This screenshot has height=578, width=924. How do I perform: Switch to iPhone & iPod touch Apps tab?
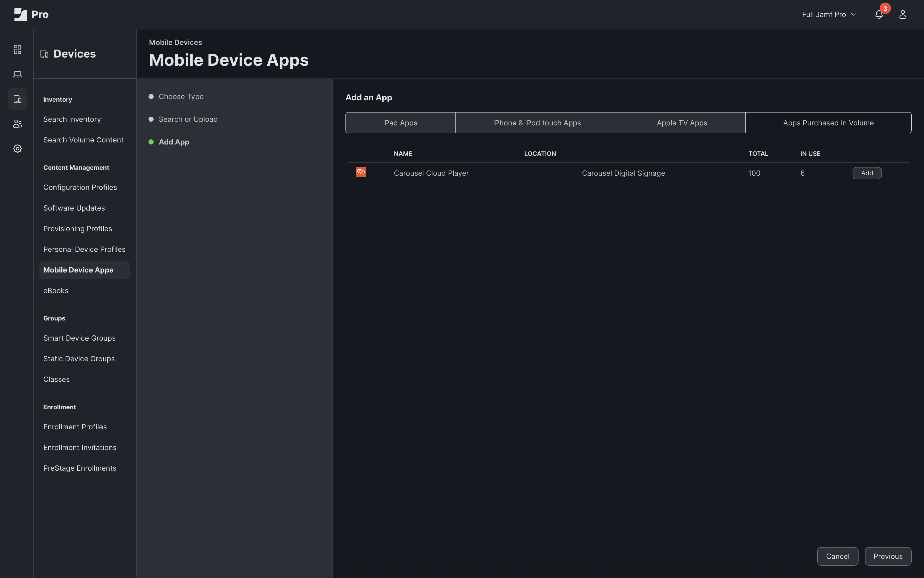[537, 123]
